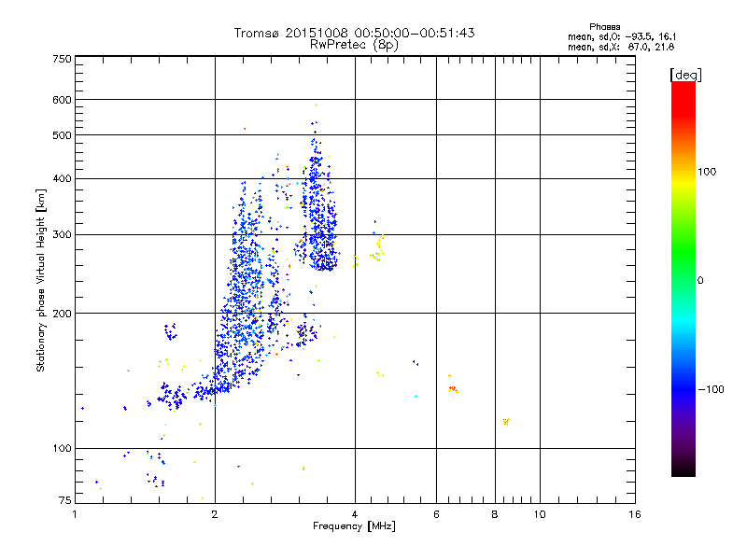Click the y-axis tick label '75'
747x560 pixels.
[x=65, y=500]
